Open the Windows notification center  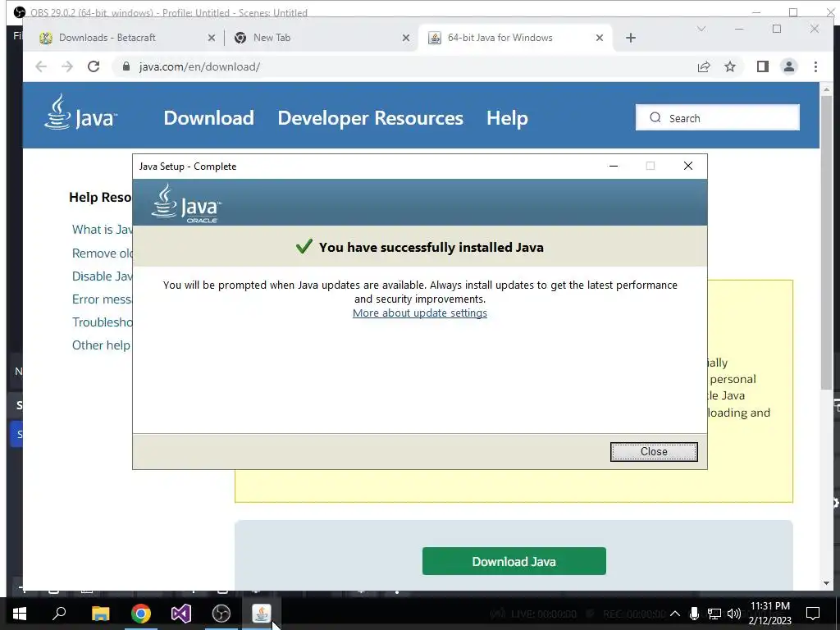tap(813, 614)
